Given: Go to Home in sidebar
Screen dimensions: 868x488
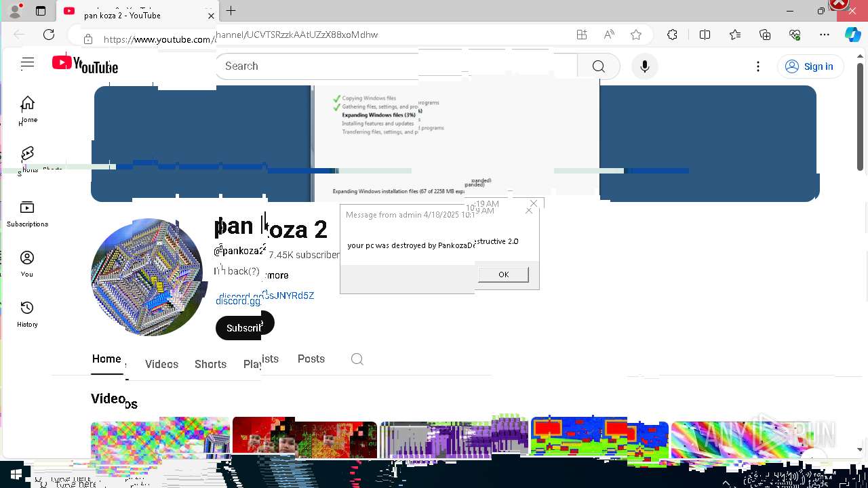Looking at the screenshot, I should 27,110.
